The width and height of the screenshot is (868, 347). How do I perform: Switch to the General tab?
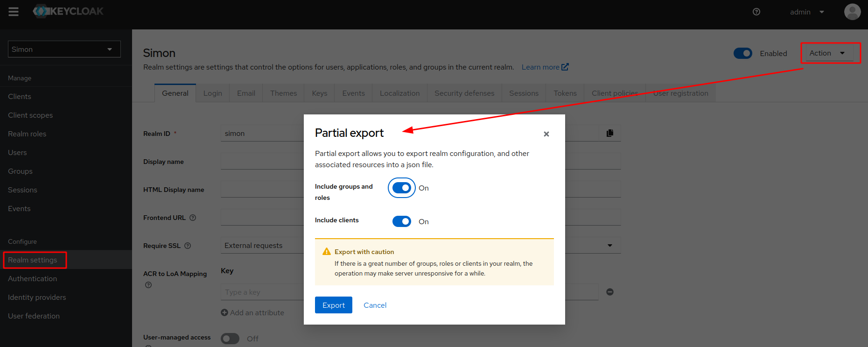point(175,93)
